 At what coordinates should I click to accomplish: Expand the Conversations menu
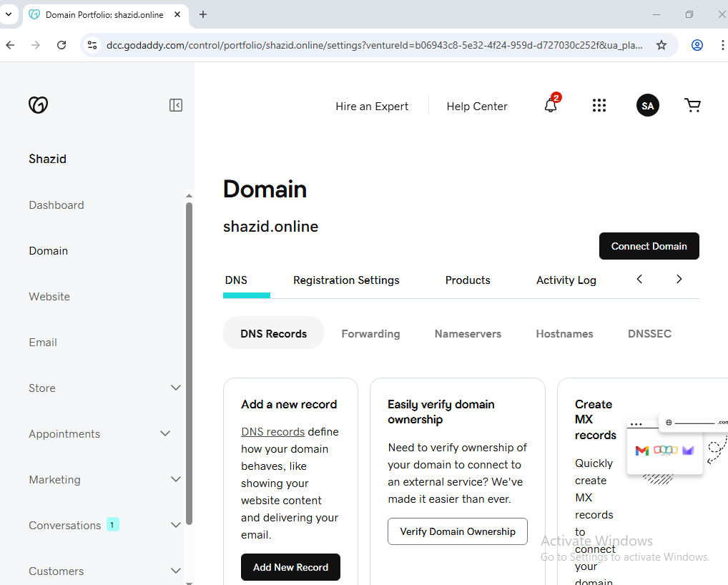pos(175,525)
